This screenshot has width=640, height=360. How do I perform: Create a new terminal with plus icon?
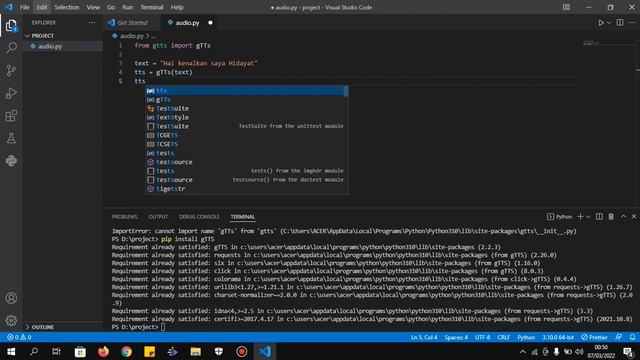[580, 217]
